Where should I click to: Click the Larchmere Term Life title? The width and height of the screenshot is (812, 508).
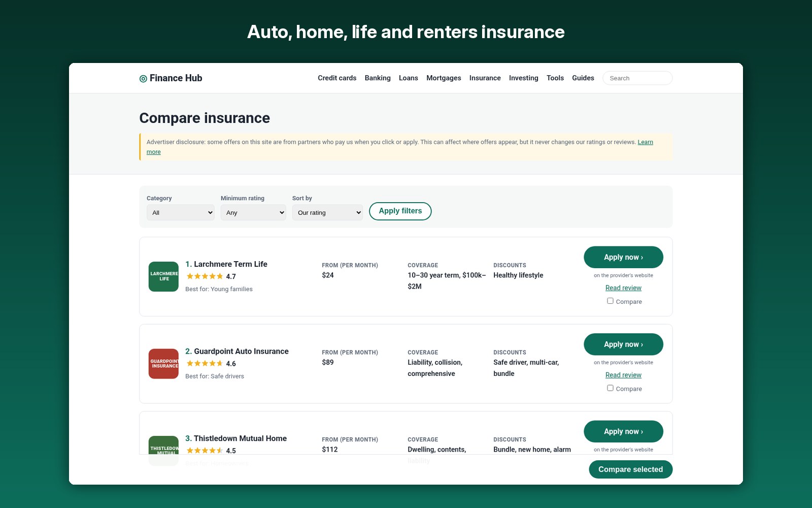[x=230, y=264]
